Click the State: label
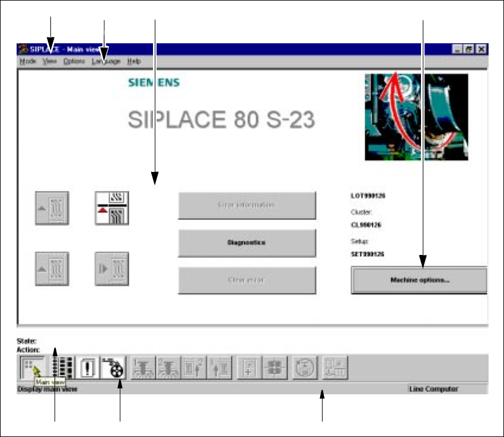 26,341
